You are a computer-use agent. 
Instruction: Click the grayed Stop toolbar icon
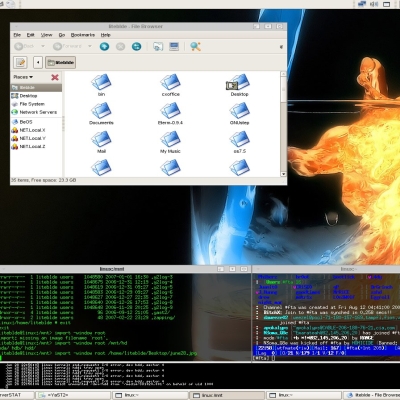click(x=120, y=46)
